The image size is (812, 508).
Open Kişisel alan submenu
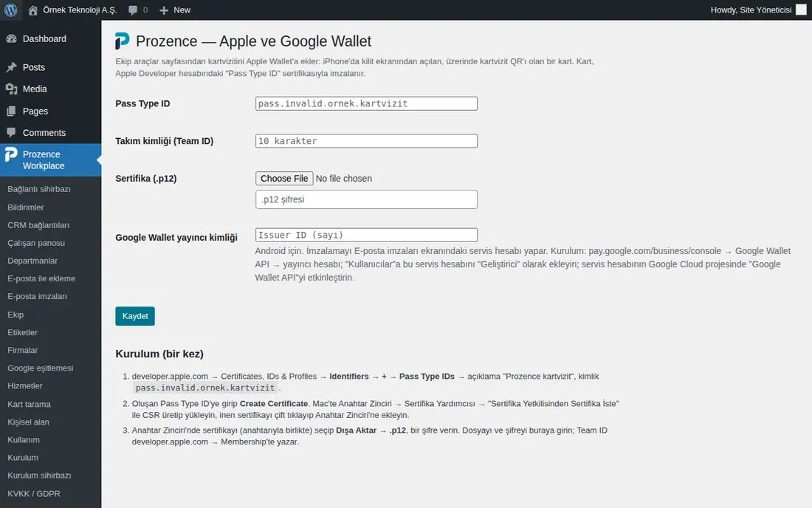tap(29, 422)
